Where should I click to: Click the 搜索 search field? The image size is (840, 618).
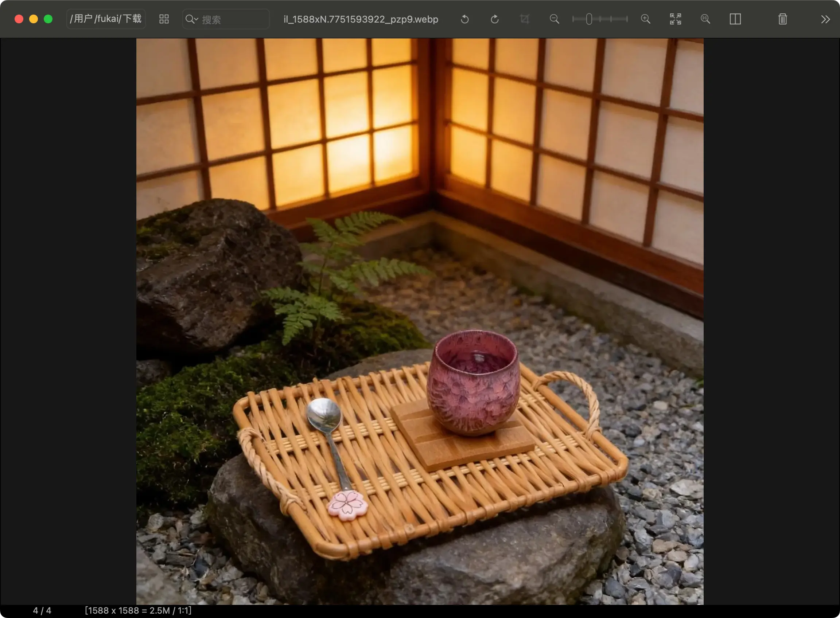point(232,19)
